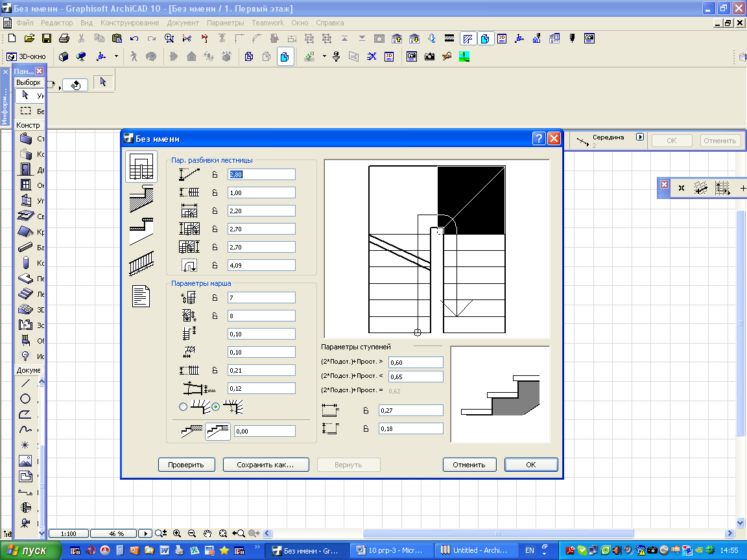Screen dimensions: 747x560
Task: Expand the Середина options arrow
Action: click(640, 137)
